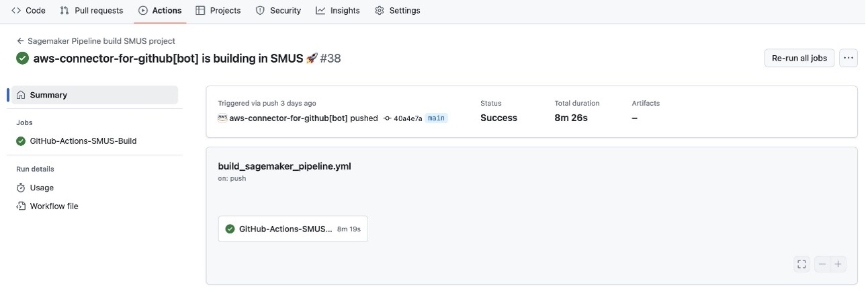The width and height of the screenshot is (868, 300).
Task: Click the home icon beside Summary
Action: coord(21,95)
